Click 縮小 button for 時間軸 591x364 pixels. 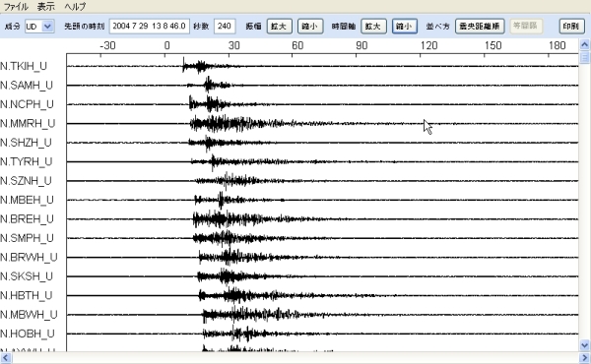tap(405, 27)
